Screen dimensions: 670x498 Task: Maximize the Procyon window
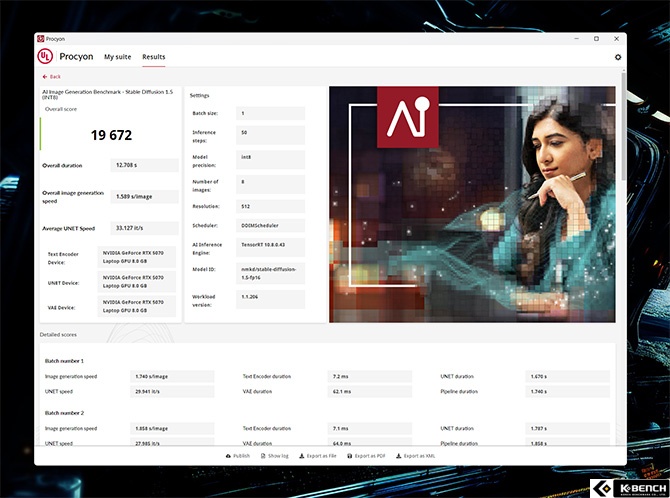(596, 39)
